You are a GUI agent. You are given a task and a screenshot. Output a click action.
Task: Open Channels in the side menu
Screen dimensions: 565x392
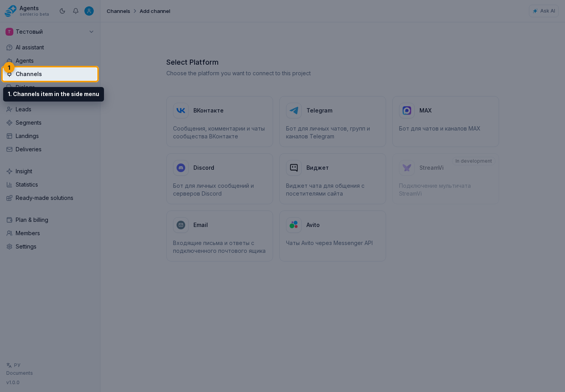click(50, 74)
